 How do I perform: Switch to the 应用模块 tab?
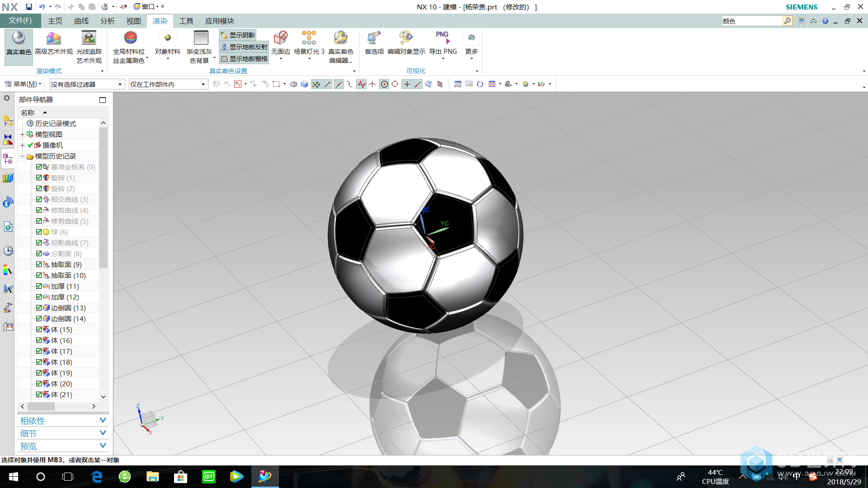pos(220,21)
